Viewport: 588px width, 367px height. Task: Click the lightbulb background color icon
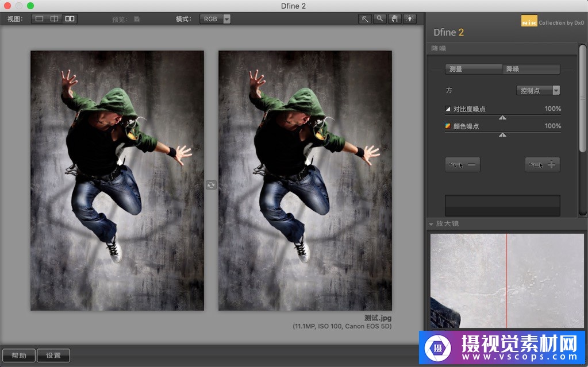409,19
